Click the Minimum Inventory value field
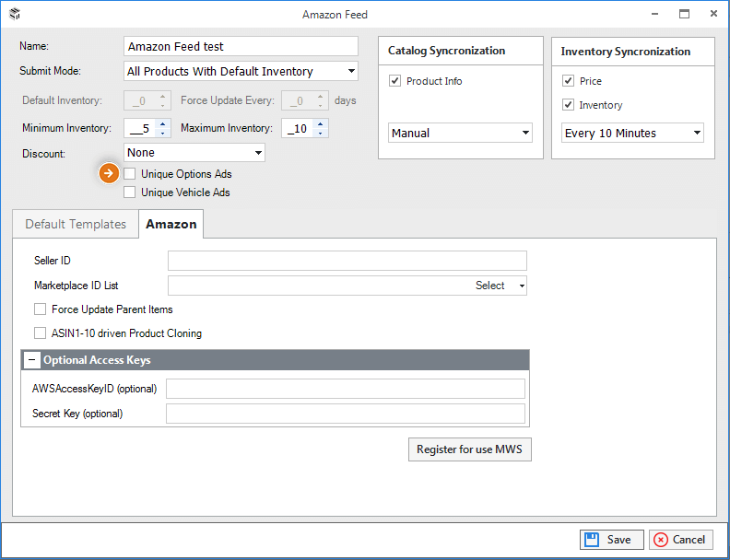The width and height of the screenshot is (730, 560). [141, 128]
